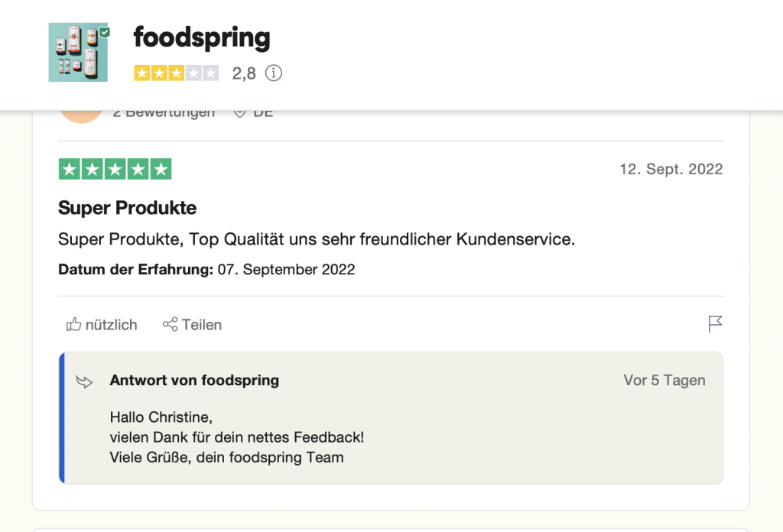
Task: Click the share icon next to Teilen
Action: pos(170,324)
